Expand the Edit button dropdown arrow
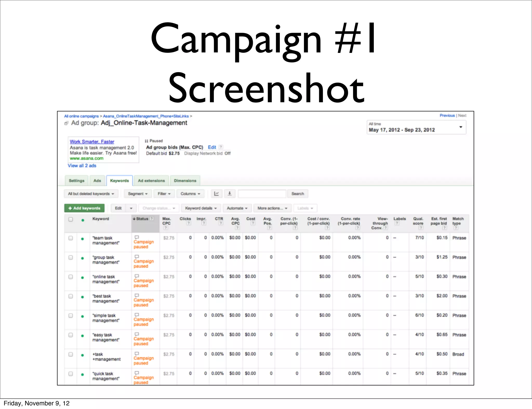The height and width of the screenshot is (409, 532). tap(131, 208)
